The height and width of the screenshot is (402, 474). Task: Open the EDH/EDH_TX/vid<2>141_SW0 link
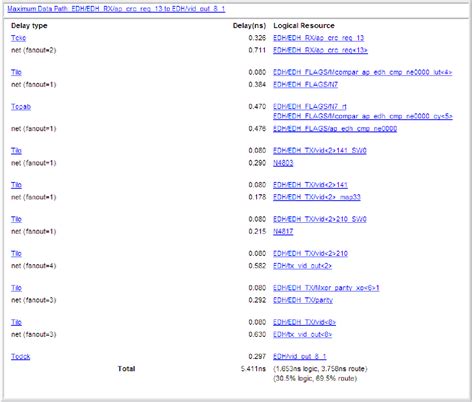[320, 151]
